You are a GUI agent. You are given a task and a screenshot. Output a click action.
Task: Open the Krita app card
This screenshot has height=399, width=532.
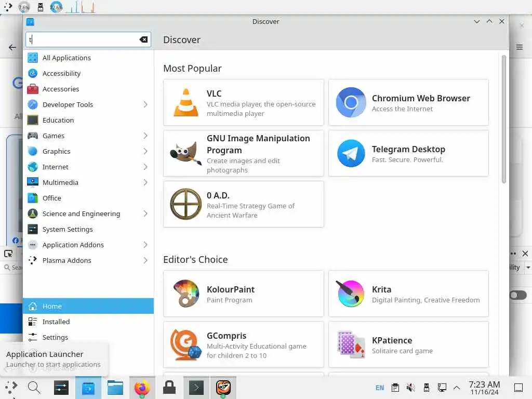pyautogui.click(x=408, y=294)
